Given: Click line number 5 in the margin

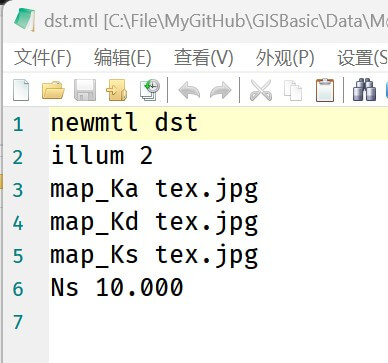Looking at the screenshot, I should tap(18, 256).
